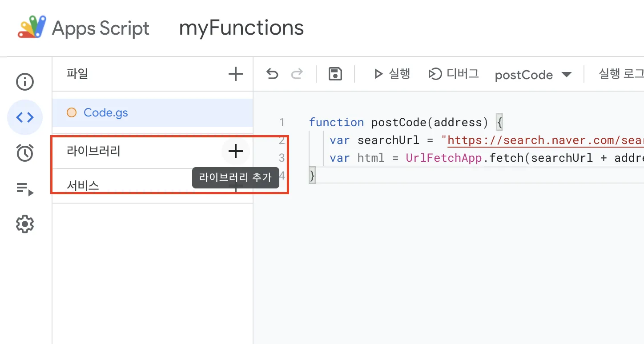Open the postCode function dropdown
Image resolution: width=644 pixels, height=344 pixels.
click(x=533, y=75)
